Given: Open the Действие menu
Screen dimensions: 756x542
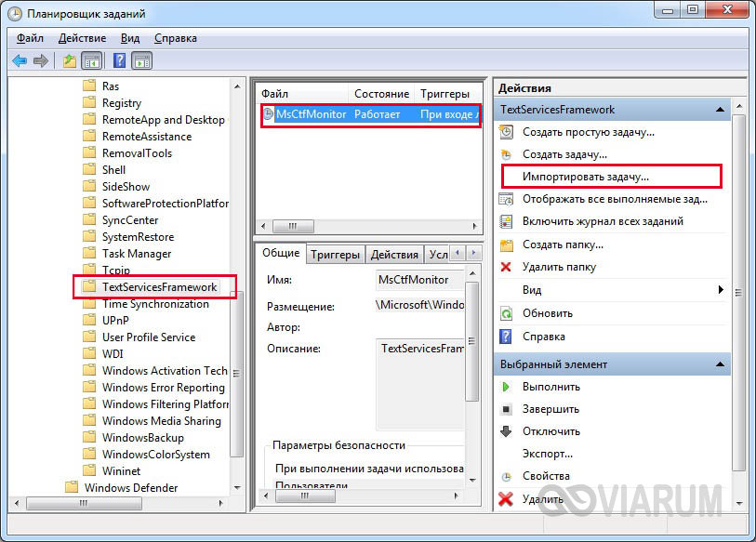Looking at the screenshot, I should pyautogui.click(x=82, y=38).
